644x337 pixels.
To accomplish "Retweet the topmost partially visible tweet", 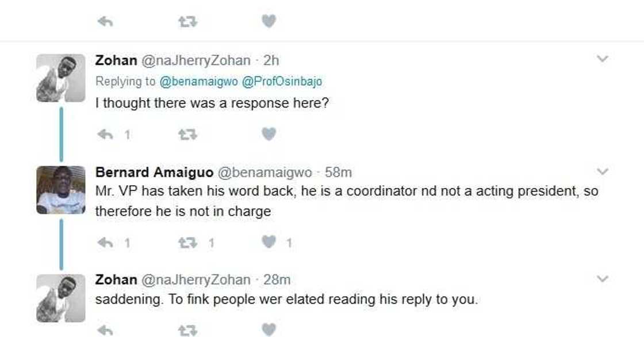I will [187, 22].
